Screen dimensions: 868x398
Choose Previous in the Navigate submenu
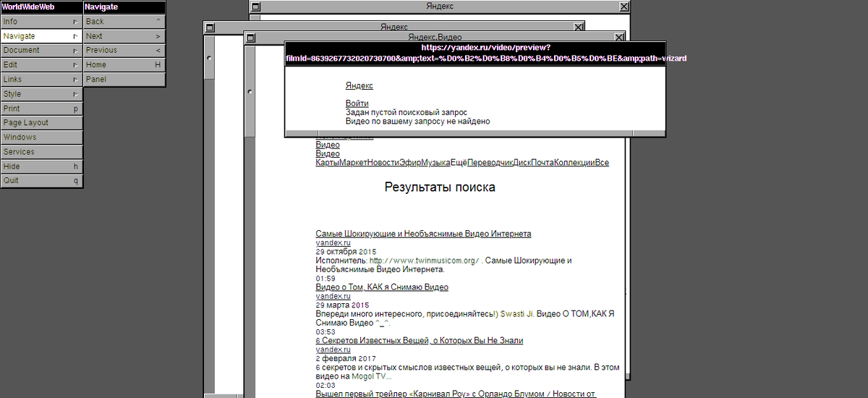[124, 51]
